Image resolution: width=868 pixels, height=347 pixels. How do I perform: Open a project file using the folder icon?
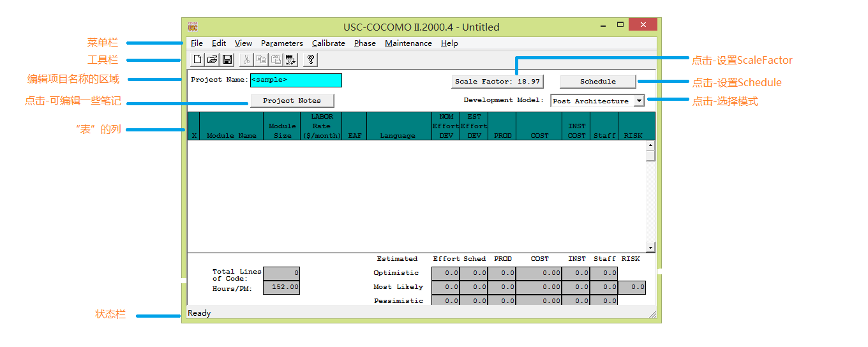213,59
